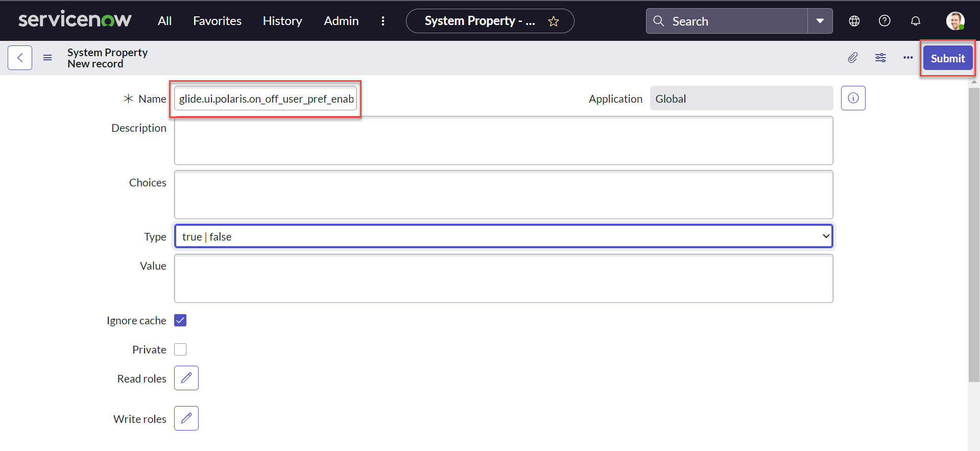Open the search scope dropdown arrow

[x=820, y=21]
